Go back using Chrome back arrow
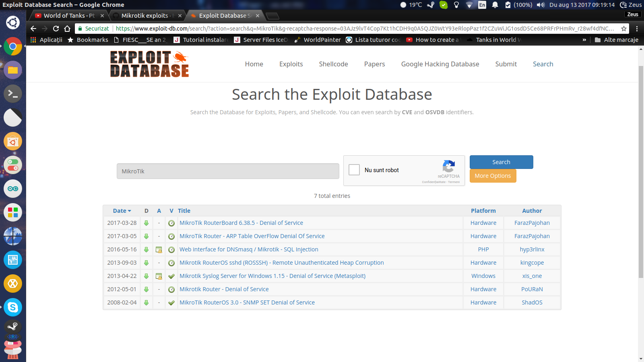The image size is (644, 362). tap(33, 29)
